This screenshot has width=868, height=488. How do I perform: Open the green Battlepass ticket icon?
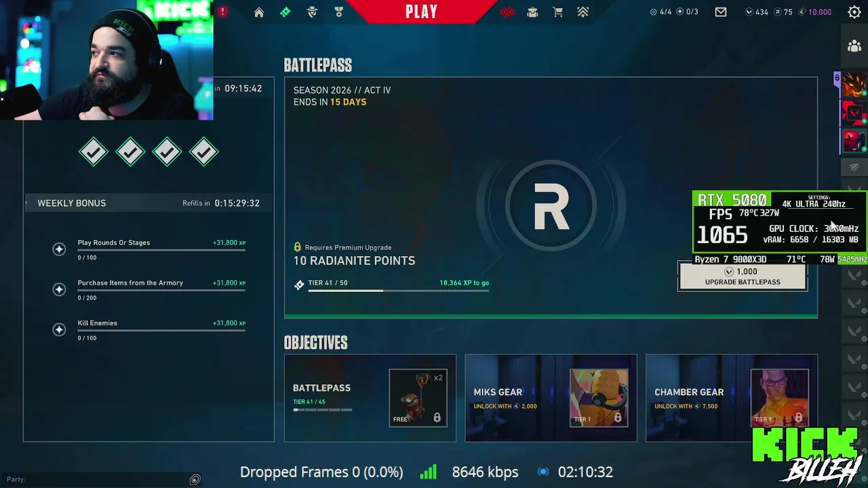click(x=285, y=12)
